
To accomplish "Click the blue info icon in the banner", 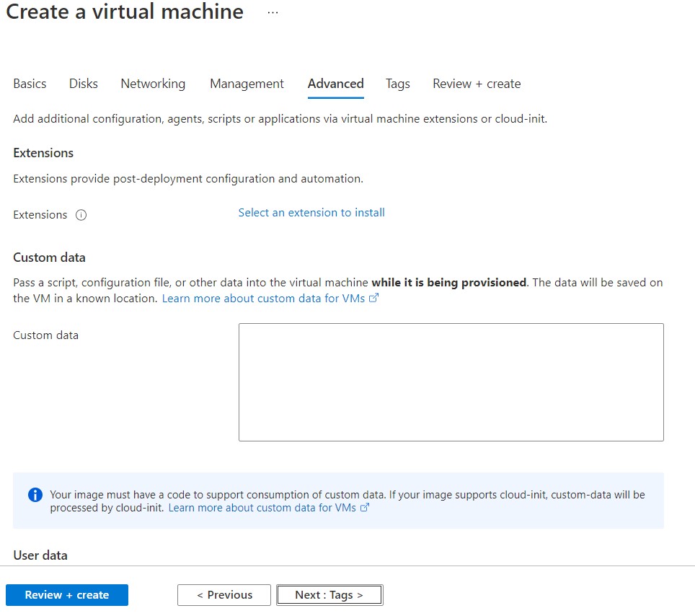I will (35, 495).
